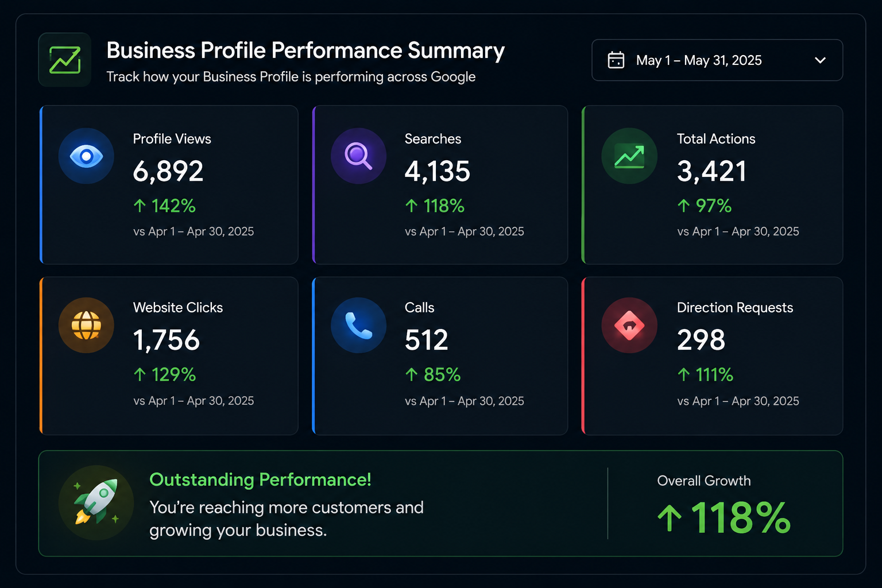Click the Searches value 4,135

pos(438,171)
